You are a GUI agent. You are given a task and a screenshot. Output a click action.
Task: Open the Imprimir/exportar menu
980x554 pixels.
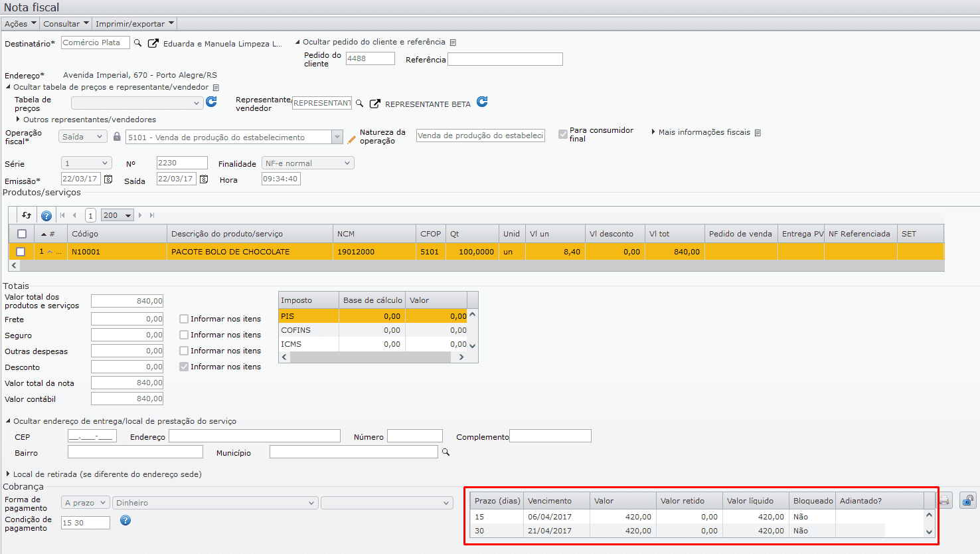pos(134,24)
